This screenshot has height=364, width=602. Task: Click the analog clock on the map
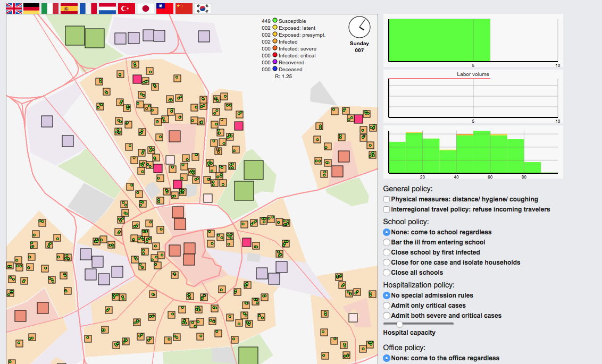coord(359,27)
